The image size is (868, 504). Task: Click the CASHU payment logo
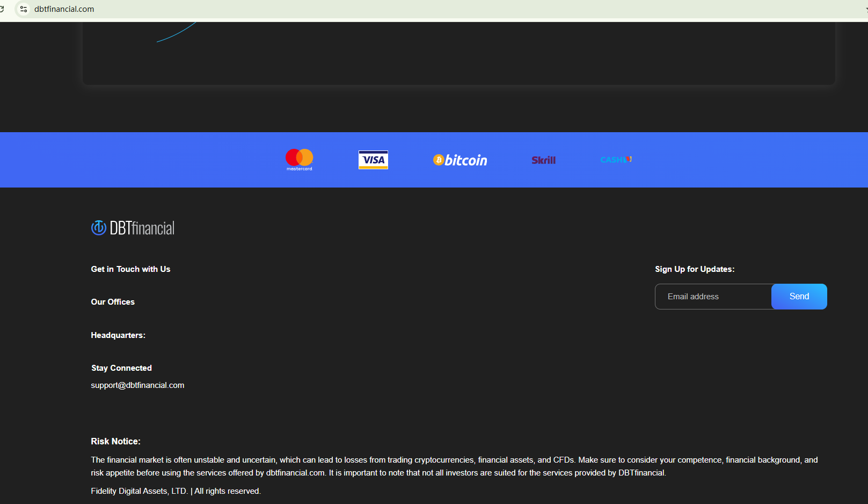coord(616,160)
